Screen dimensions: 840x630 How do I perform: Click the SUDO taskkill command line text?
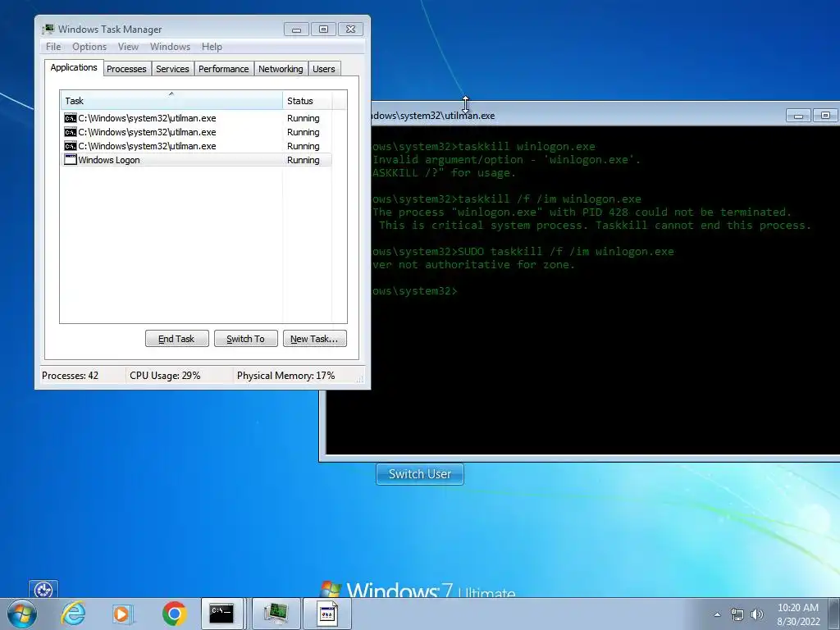click(x=566, y=252)
